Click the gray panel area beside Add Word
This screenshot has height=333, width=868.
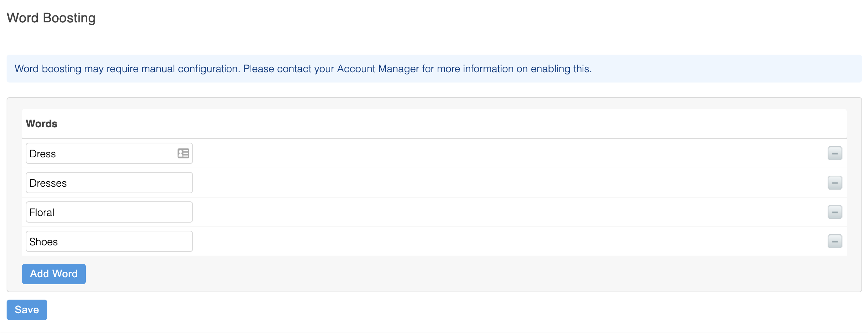click(x=466, y=274)
